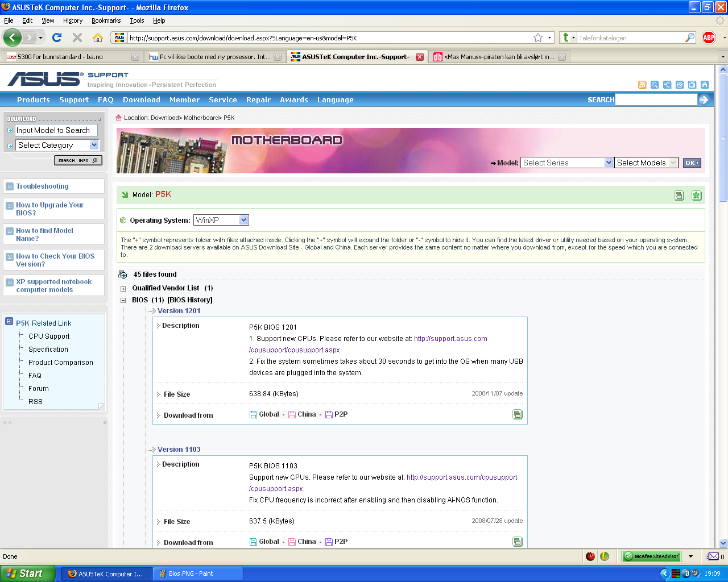728x582 pixels.
Task: Click the page vertical scrollbar down arrow
Action: click(723, 543)
